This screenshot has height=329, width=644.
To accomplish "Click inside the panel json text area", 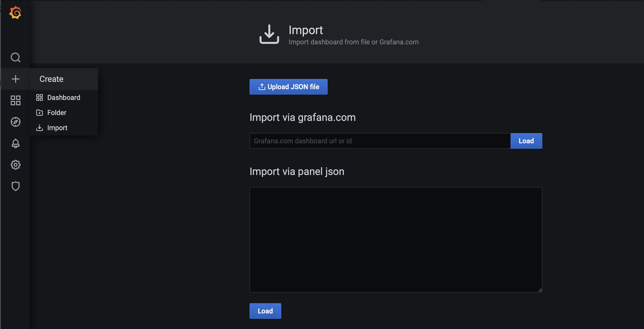I will pyautogui.click(x=396, y=240).
